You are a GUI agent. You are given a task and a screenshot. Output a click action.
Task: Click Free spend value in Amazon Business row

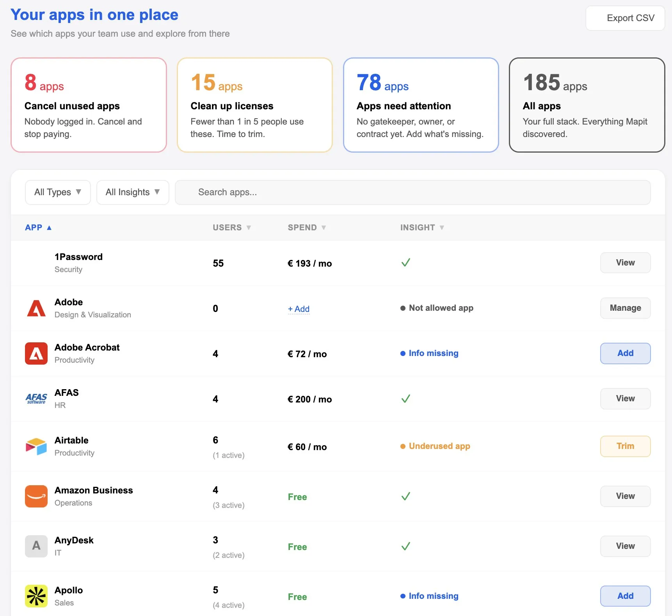click(x=297, y=497)
